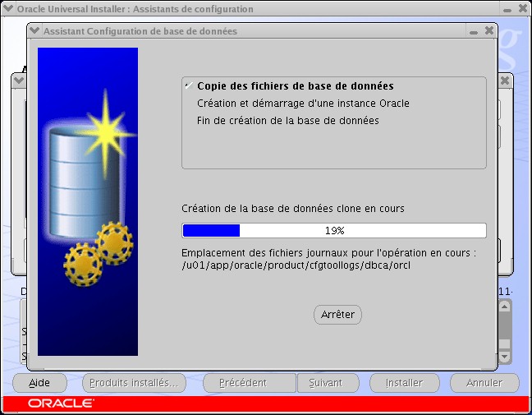Select 'Création et démarrage d'une instance Oracle'
Image resolution: width=532 pixels, height=415 pixels.
click(303, 104)
